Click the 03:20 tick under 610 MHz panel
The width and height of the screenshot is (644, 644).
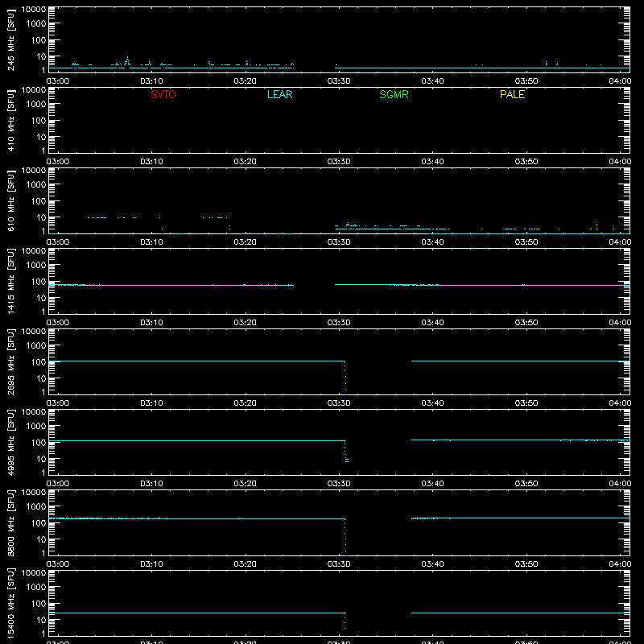tap(246, 242)
